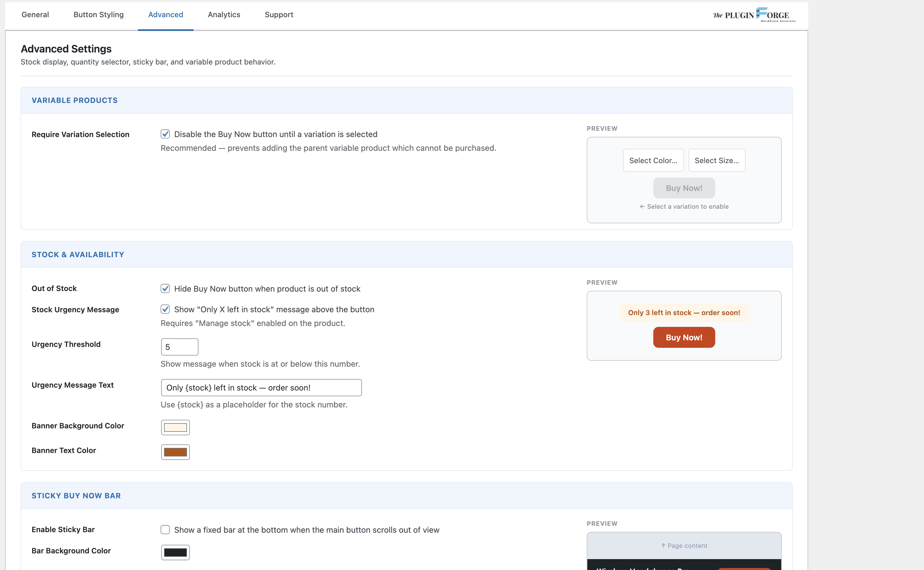
Task: Open the Support tab
Action: click(x=279, y=15)
